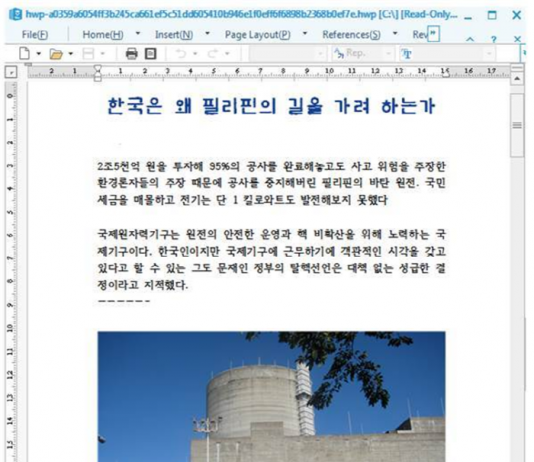Expand the Redo history dropdown arrow

pyautogui.click(x=227, y=53)
